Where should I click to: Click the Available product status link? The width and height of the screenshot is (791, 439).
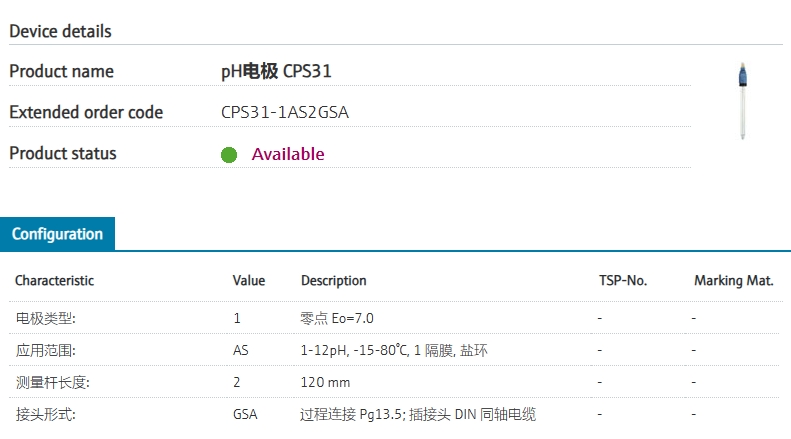click(288, 154)
